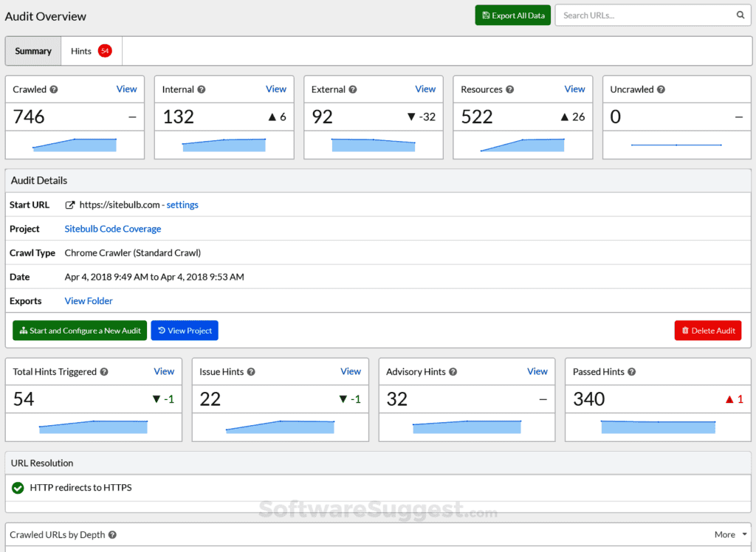Click the search magnifier icon
The width and height of the screenshot is (756, 552).
tap(740, 15)
